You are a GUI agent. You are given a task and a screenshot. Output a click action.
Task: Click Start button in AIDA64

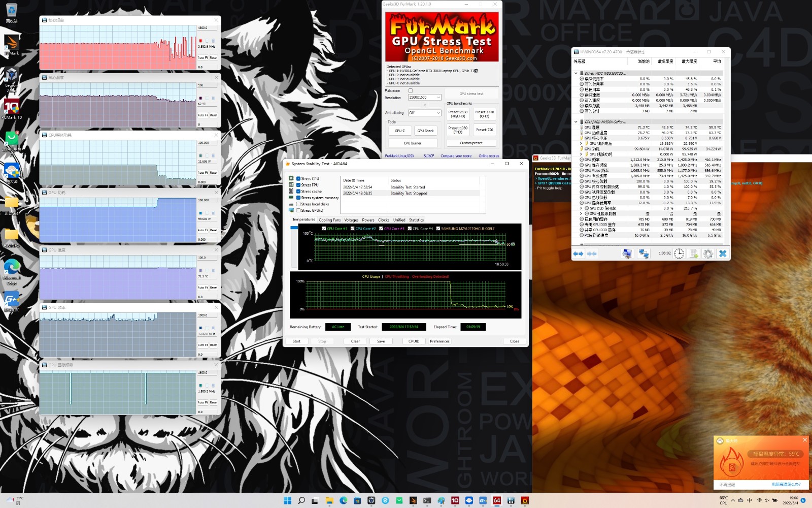pos(296,341)
